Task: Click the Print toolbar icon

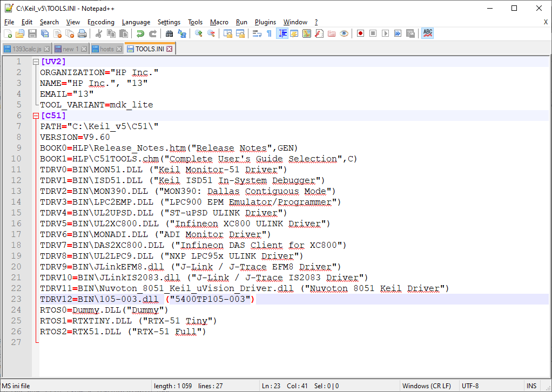Action: pos(82,33)
